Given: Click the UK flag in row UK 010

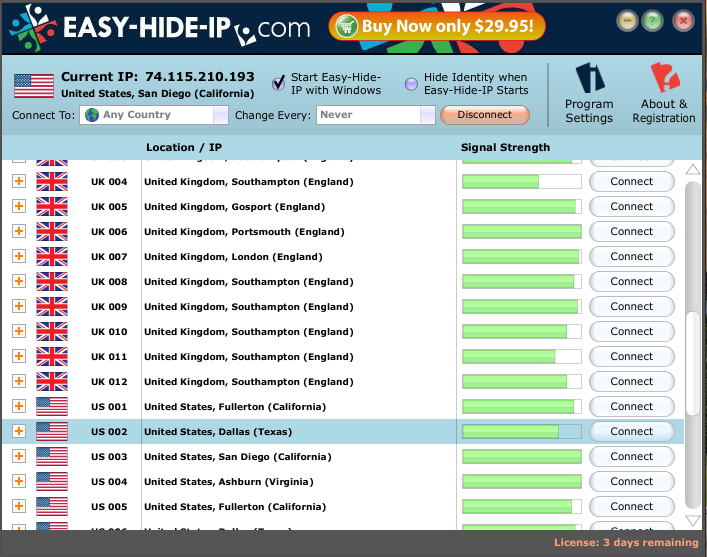Looking at the screenshot, I should point(52,331).
